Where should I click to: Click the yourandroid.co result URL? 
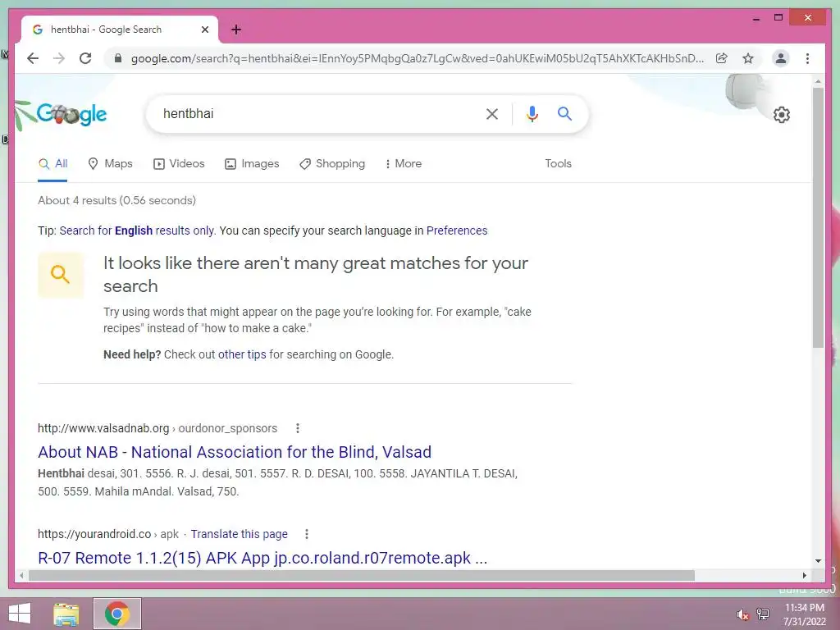tap(107, 534)
